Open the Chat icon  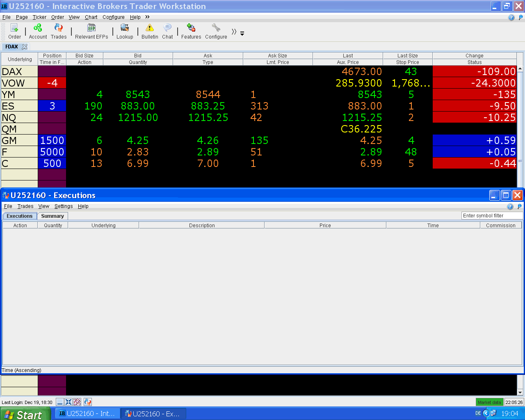(x=167, y=27)
